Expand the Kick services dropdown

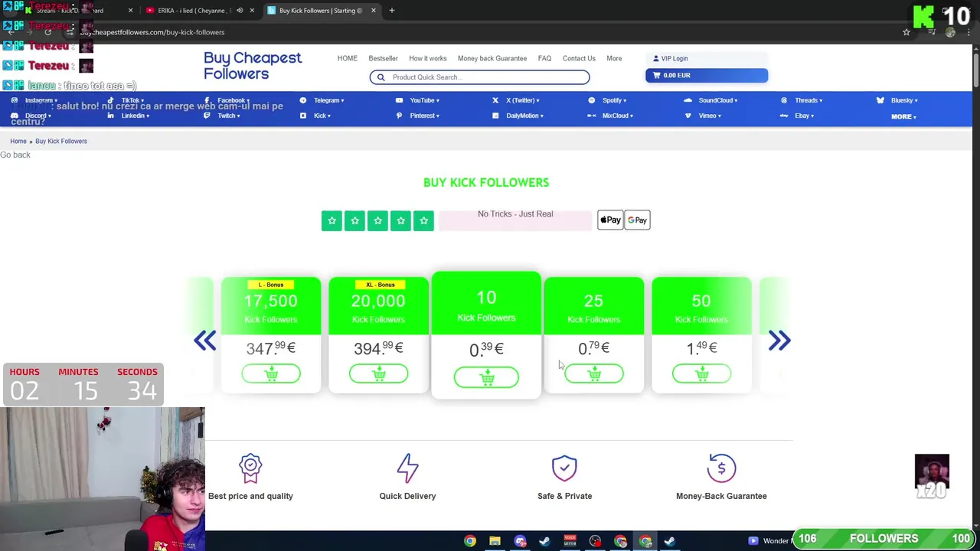coord(322,116)
